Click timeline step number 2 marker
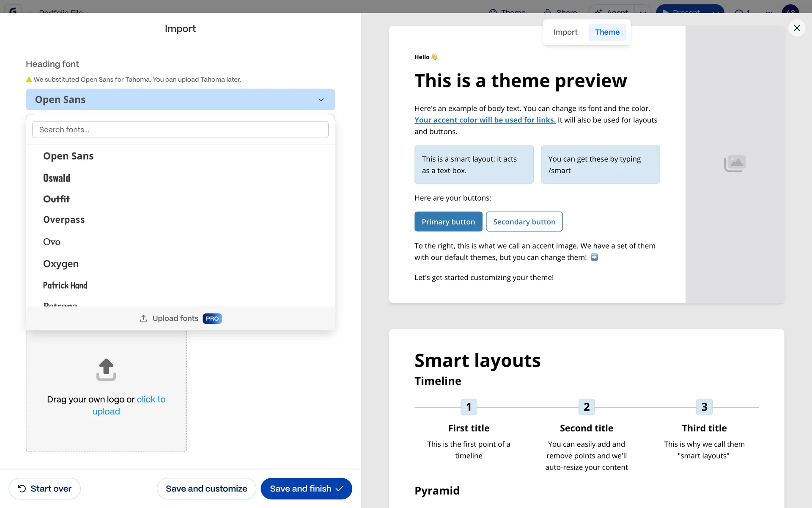The image size is (812, 508). click(x=586, y=407)
